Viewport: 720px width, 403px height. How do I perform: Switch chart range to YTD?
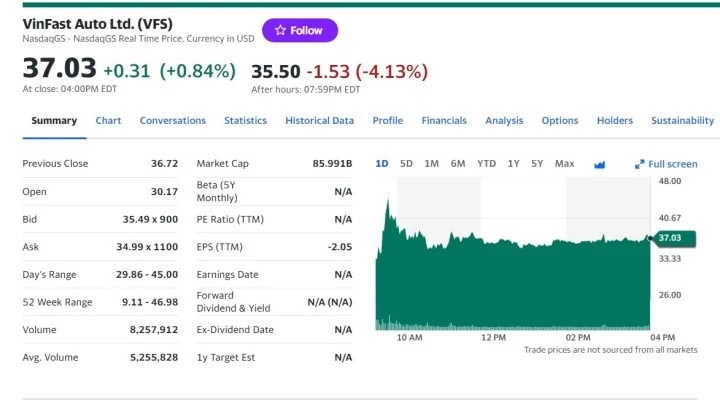(486, 164)
